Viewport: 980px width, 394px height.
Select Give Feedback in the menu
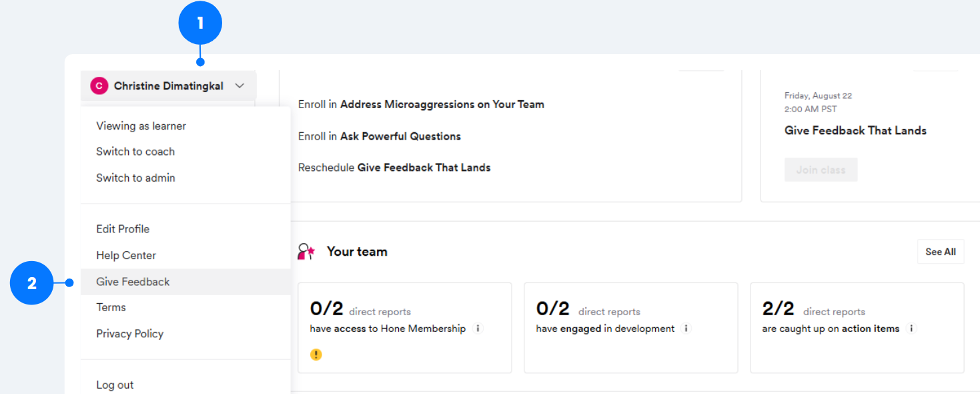click(x=133, y=282)
